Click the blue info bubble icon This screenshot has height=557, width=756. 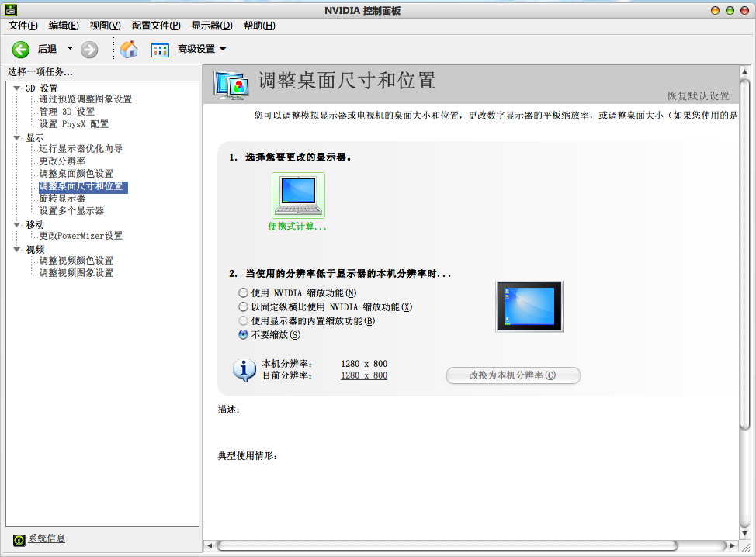[244, 370]
